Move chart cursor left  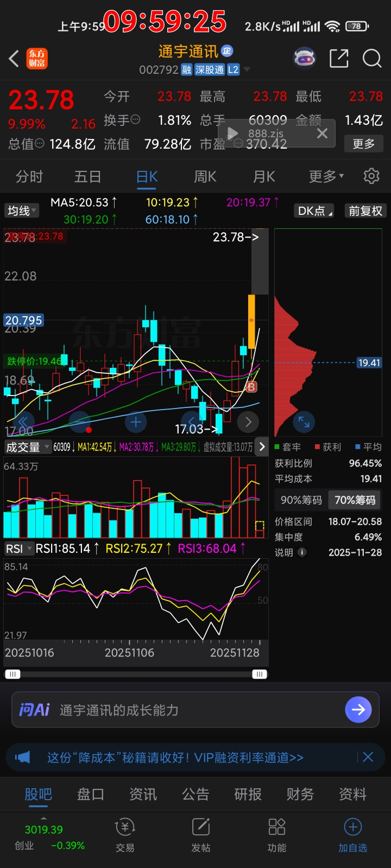click(x=191, y=422)
